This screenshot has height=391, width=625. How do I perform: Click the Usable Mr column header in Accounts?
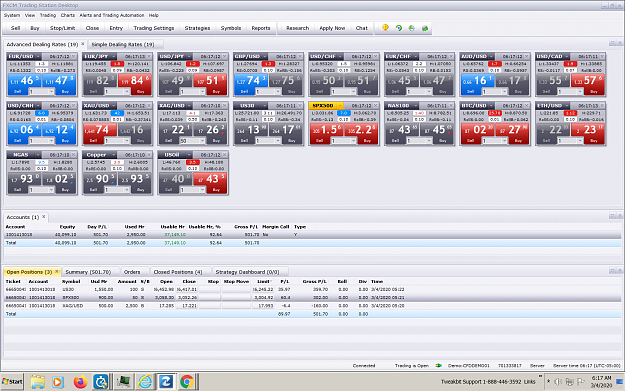[173, 226]
